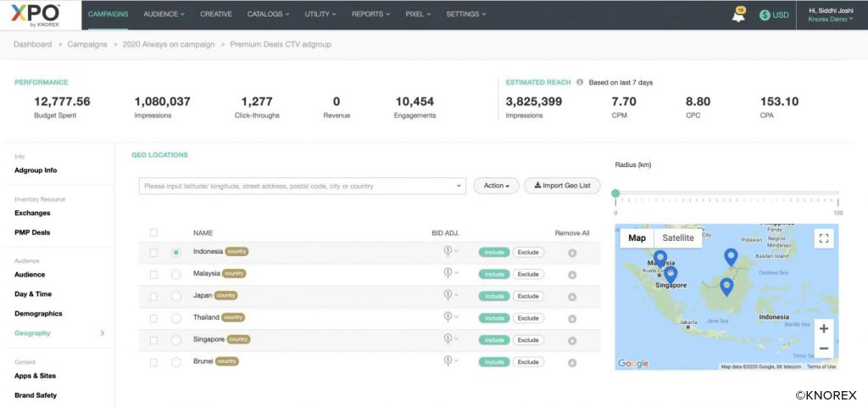Image resolution: width=868 pixels, height=408 pixels.
Task: Switch map to Satellite view
Action: click(677, 238)
